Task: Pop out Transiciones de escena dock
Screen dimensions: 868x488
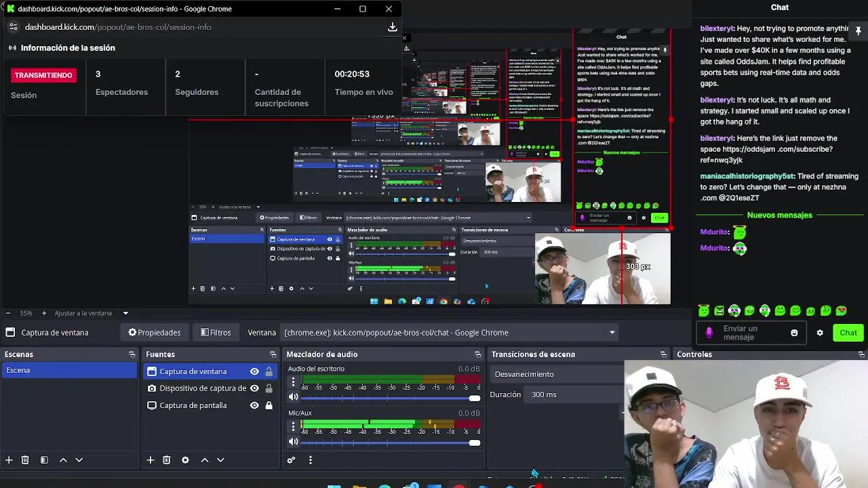Action: coord(663,354)
